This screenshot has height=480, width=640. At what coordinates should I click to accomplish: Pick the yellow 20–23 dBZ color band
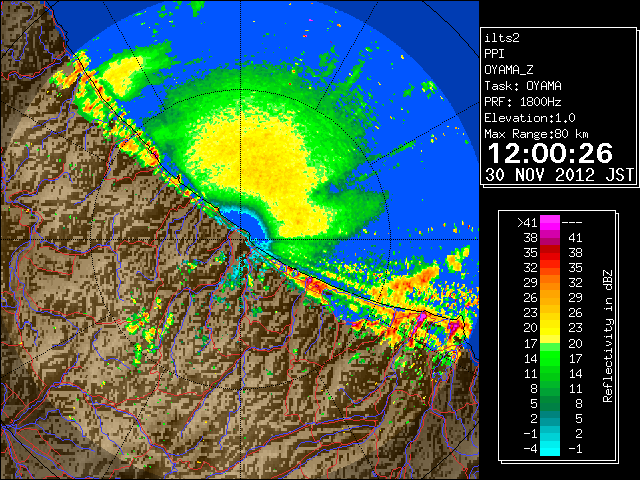(x=550, y=328)
